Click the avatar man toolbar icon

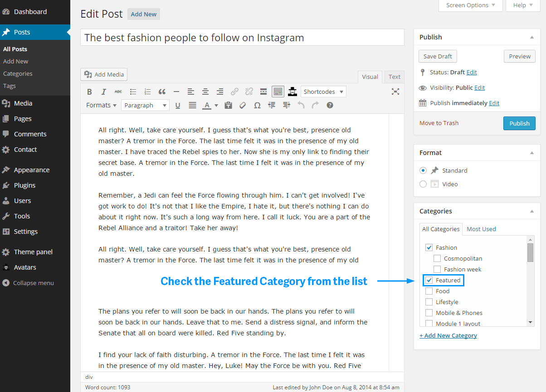pyautogui.click(x=292, y=92)
